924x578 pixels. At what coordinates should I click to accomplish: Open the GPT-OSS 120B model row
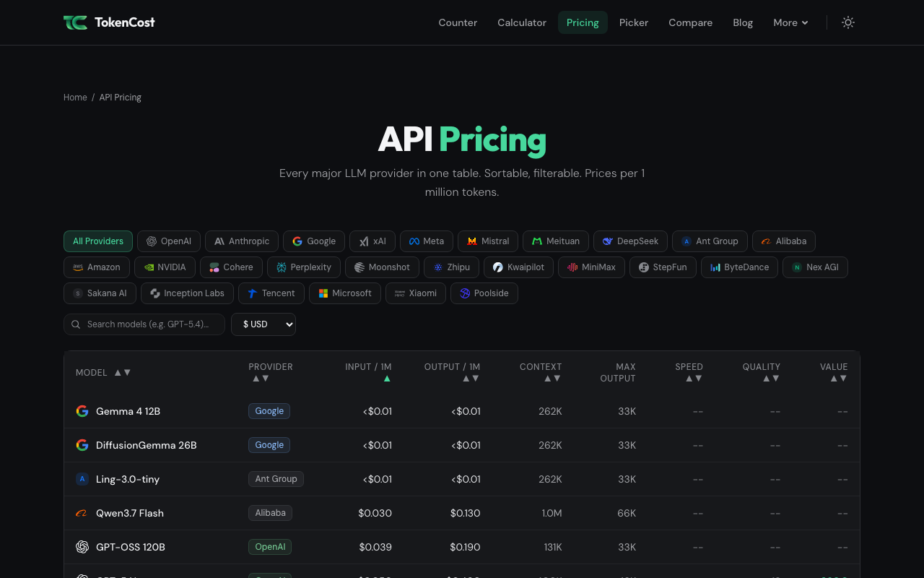462,547
